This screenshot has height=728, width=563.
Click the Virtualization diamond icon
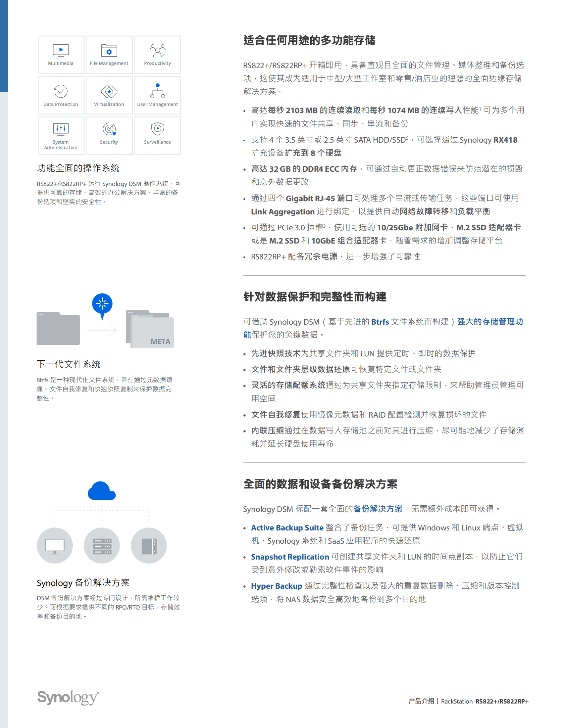click(109, 91)
